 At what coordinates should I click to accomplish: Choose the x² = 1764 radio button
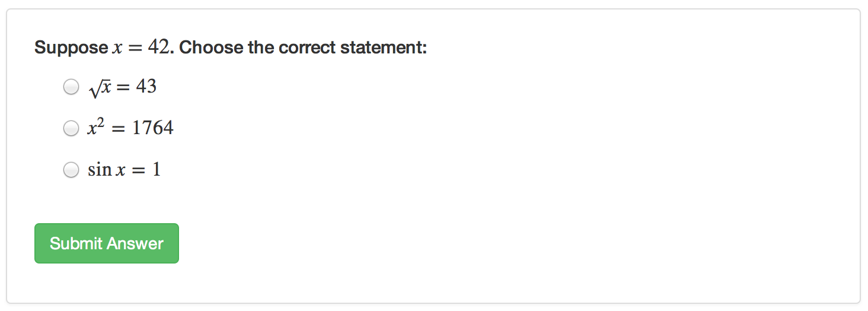71,128
